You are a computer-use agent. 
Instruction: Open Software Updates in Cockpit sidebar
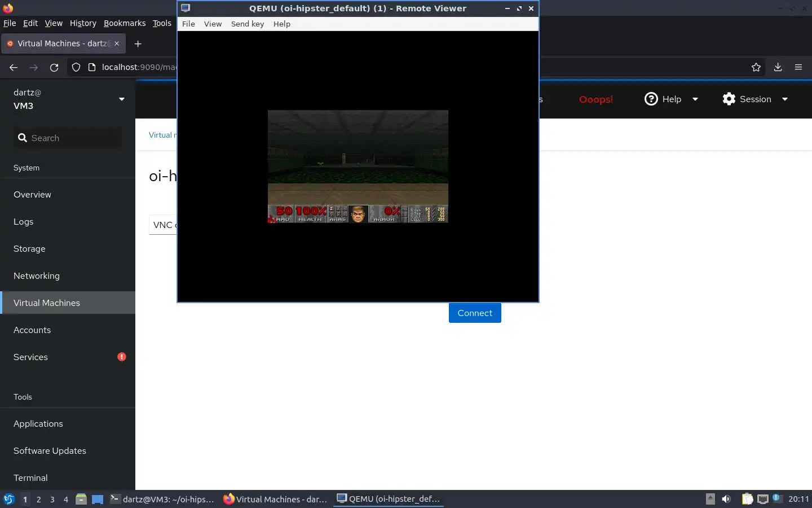pos(68,450)
